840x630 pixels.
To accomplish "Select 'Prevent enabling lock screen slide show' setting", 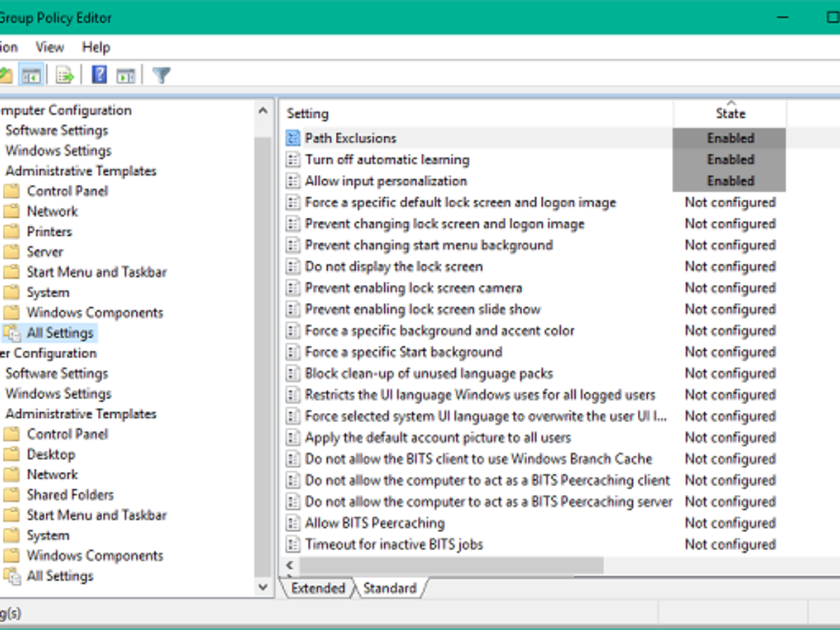I will (423, 309).
